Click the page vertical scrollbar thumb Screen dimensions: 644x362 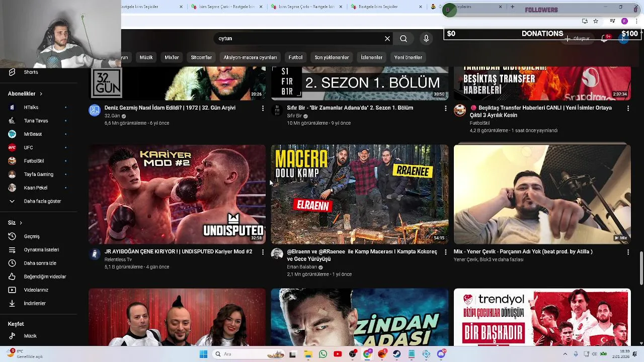(641, 267)
